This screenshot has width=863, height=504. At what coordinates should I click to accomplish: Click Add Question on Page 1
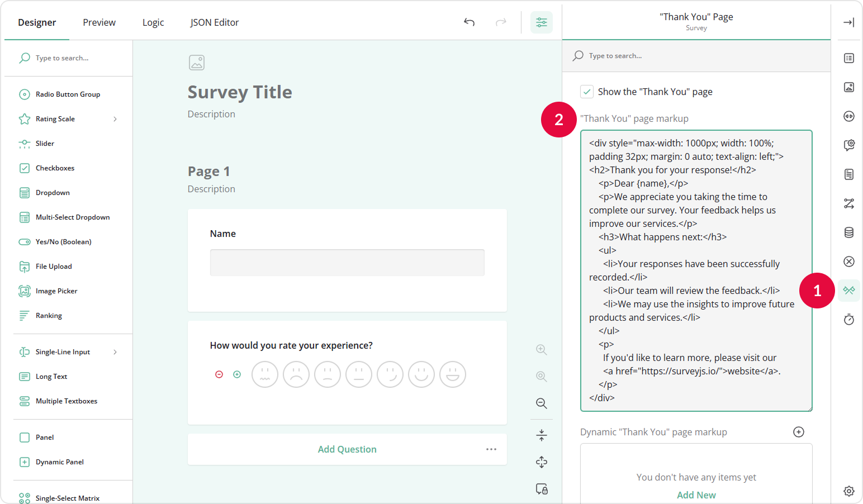point(347,449)
